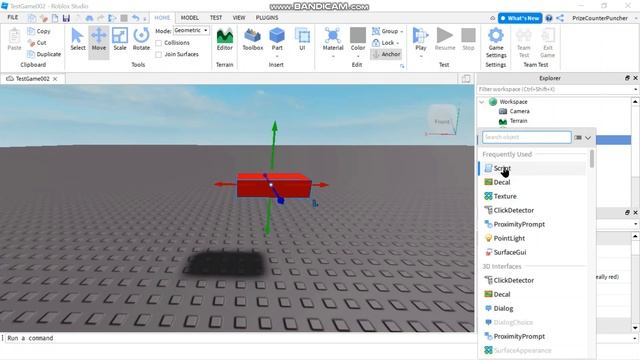Insert Dialog from 3D Interfaces
This screenshot has height=360, width=640.
[x=533, y=309]
